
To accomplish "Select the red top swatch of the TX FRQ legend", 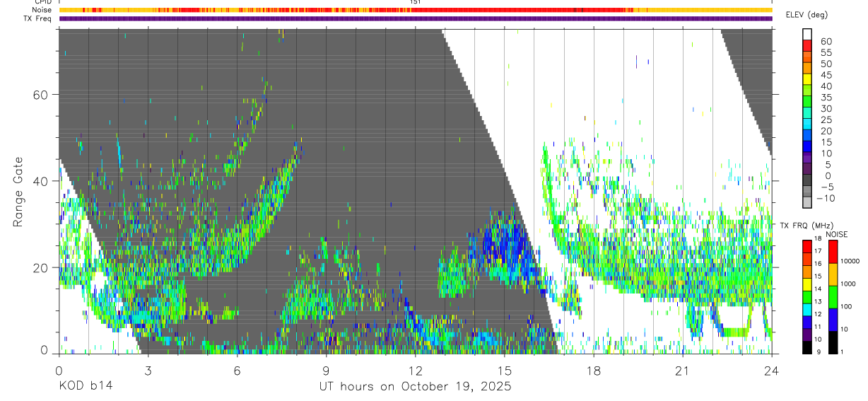I will pos(807,246).
